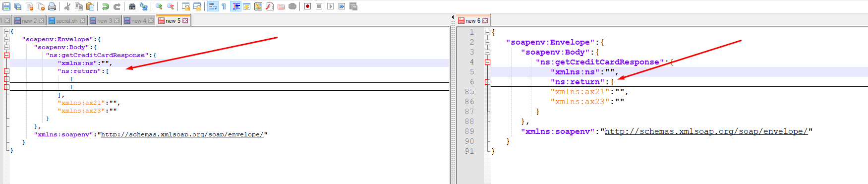Viewport: 868px width, 184px height.
Task: Undo the last edit with green arrow
Action: point(105,6)
